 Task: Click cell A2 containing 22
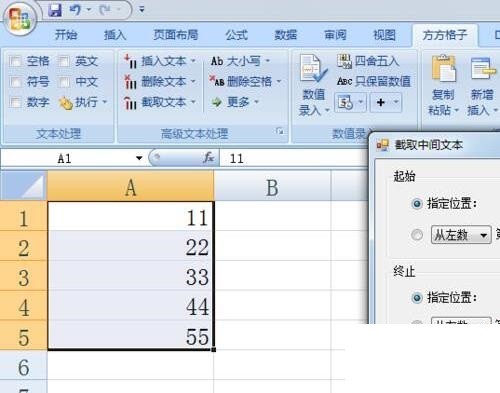coord(131,246)
